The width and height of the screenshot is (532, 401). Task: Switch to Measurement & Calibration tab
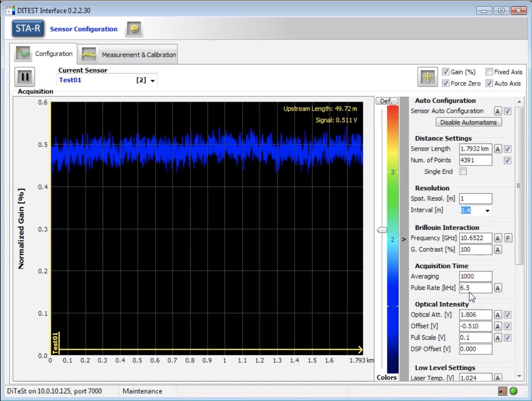(x=129, y=54)
